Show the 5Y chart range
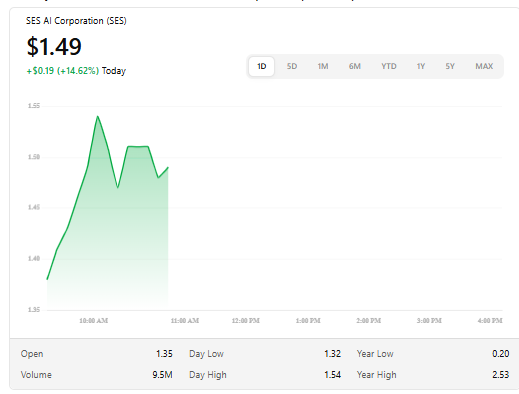 coord(450,66)
